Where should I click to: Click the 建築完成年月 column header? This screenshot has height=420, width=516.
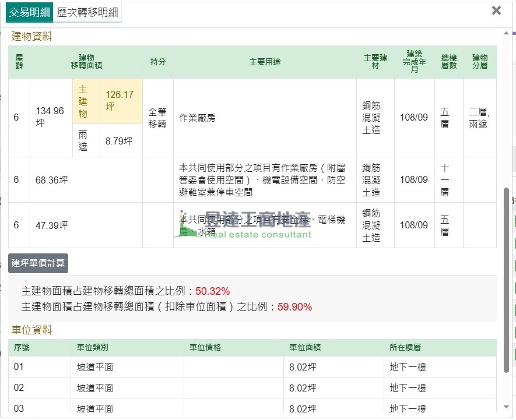pyautogui.click(x=414, y=62)
